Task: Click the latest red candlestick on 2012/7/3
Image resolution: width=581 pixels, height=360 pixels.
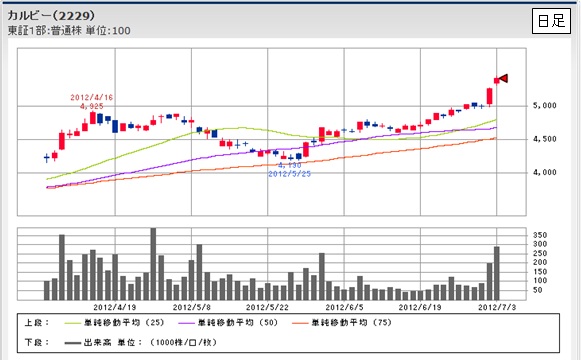Action: pos(497,80)
